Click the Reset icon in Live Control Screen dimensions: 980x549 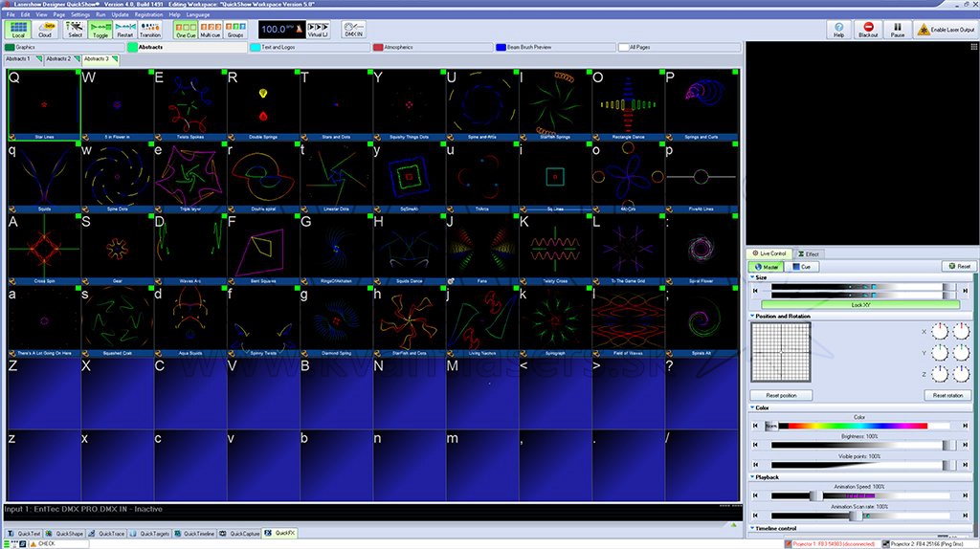(x=959, y=266)
